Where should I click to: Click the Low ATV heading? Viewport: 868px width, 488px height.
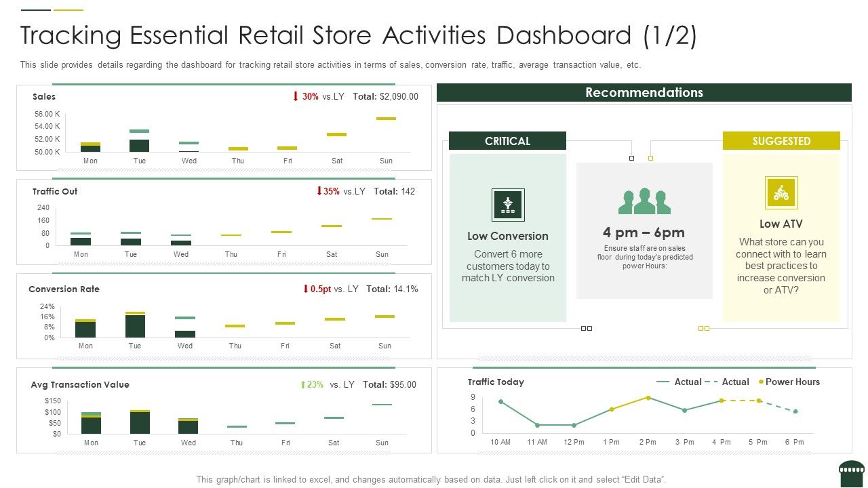[x=781, y=224]
